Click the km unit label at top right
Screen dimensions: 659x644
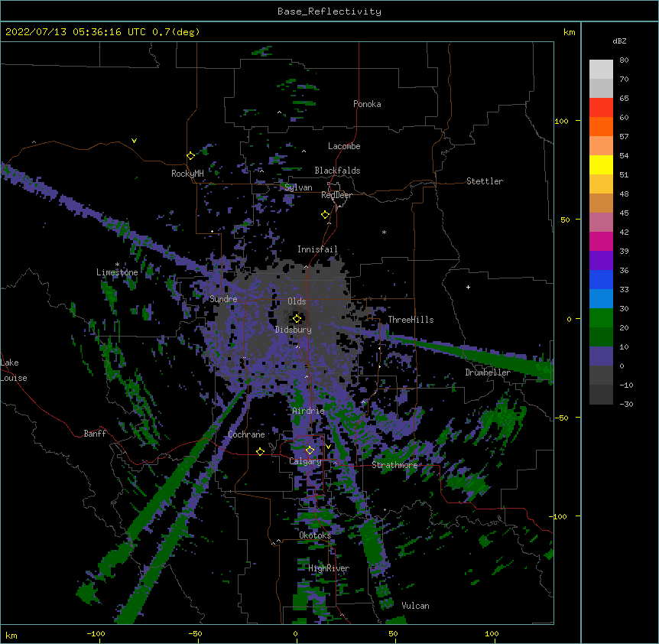click(570, 32)
